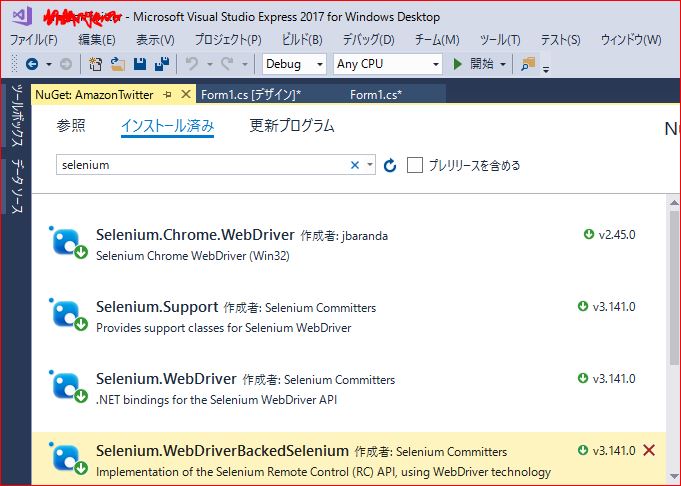Open the ビルド(B) menu
Image resolution: width=681 pixels, height=486 pixels.
pyautogui.click(x=302, y=40)
